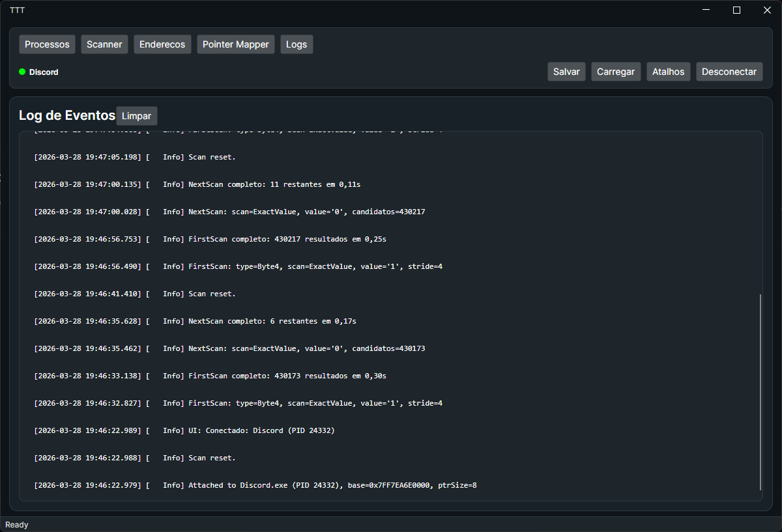Maximize the application window
782x532 pixels.
pos(736,10)
